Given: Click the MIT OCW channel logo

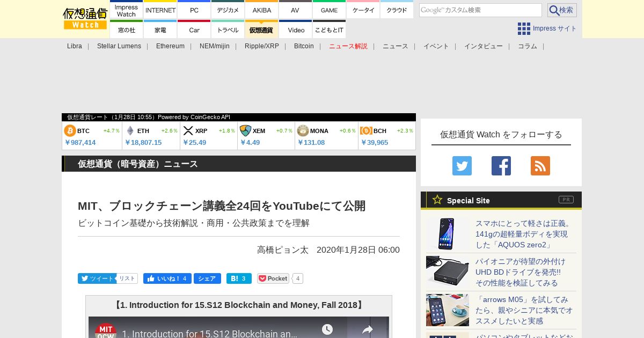Looking at the screenshot, I should pyautogui.click(x=106, y=330).
